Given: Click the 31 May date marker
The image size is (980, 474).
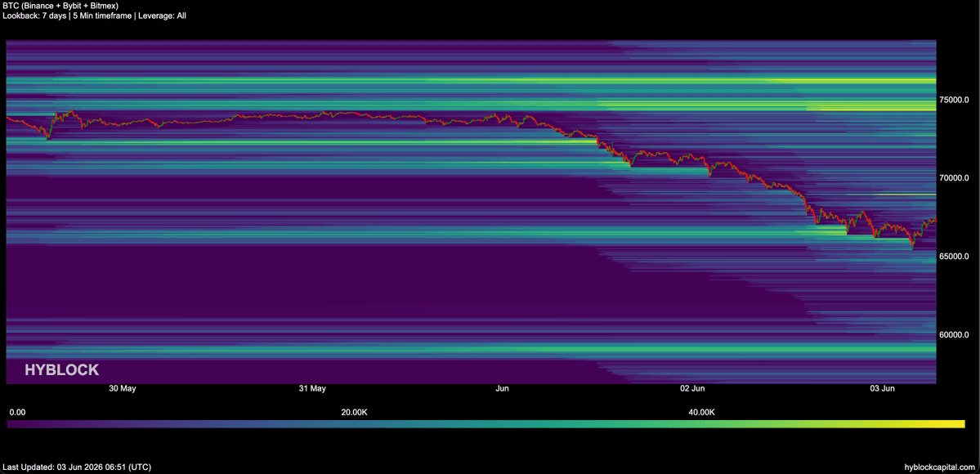Looking at the screenshot, I should pos(312,389).
